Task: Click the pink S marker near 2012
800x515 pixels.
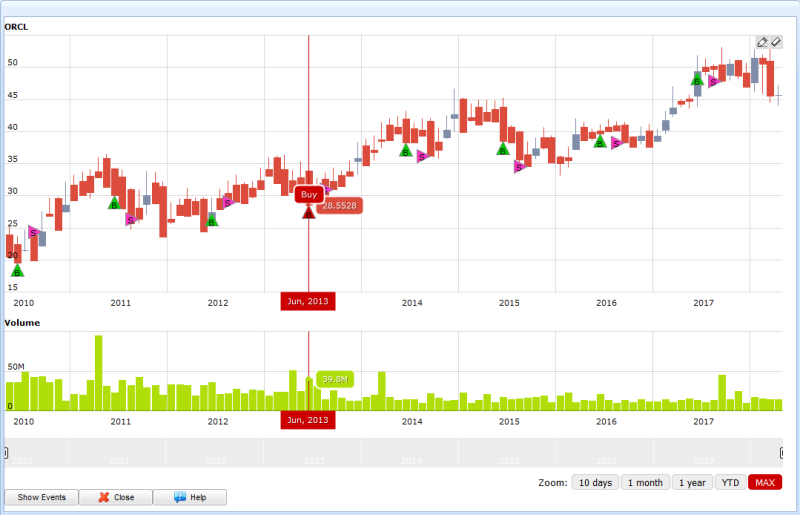Action: (x=227, y=203)
